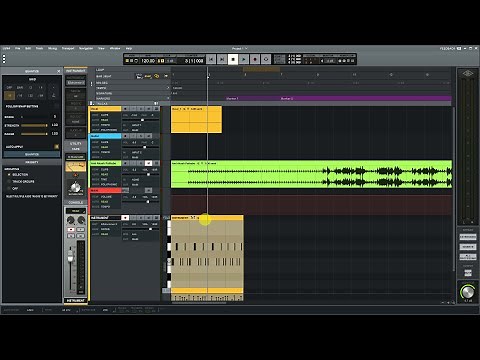Click the Stop transport button
This screenshot has height=360, width=480.
233,59
